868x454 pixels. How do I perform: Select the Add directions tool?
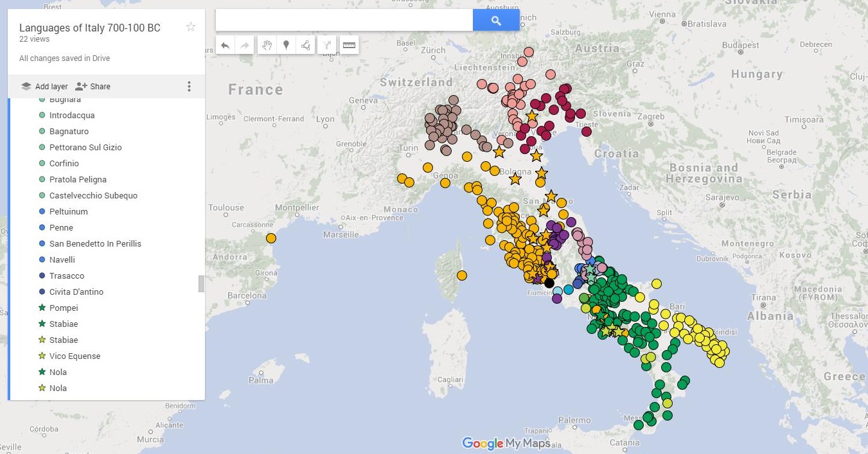[x=328, y=46]
